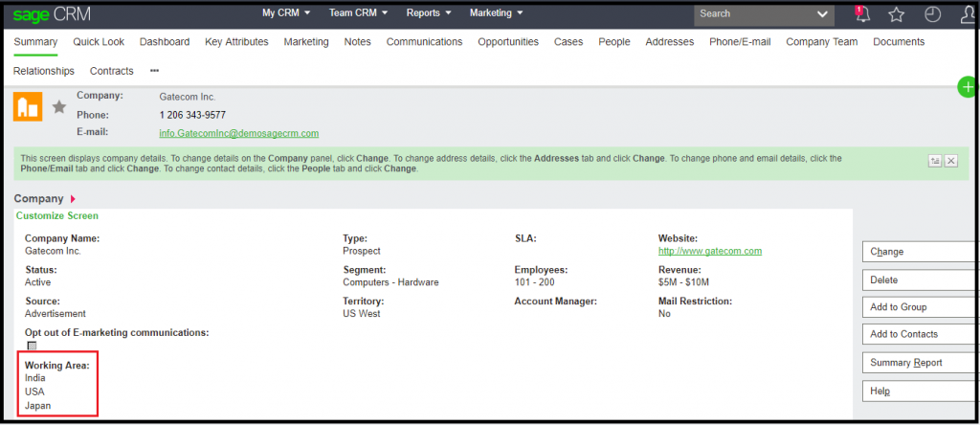Click the Status value Active

click(x=37, y=281)
